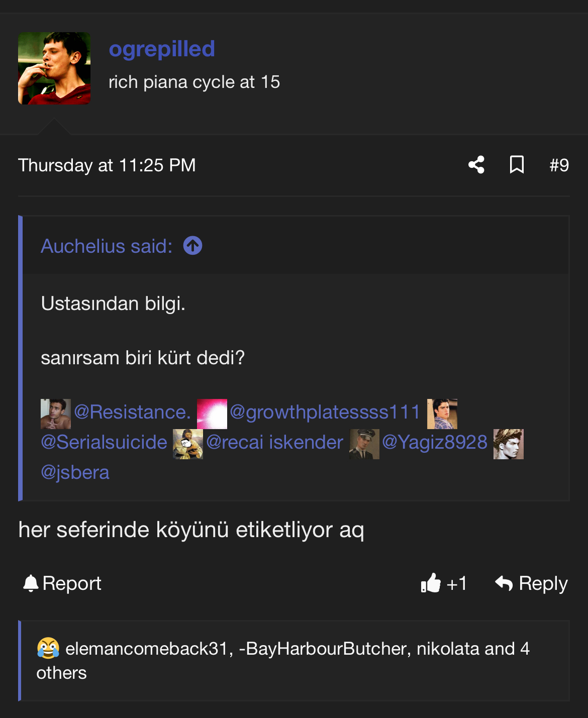
Task: Click the @jsbera mention link
Action: pos(75,473)
